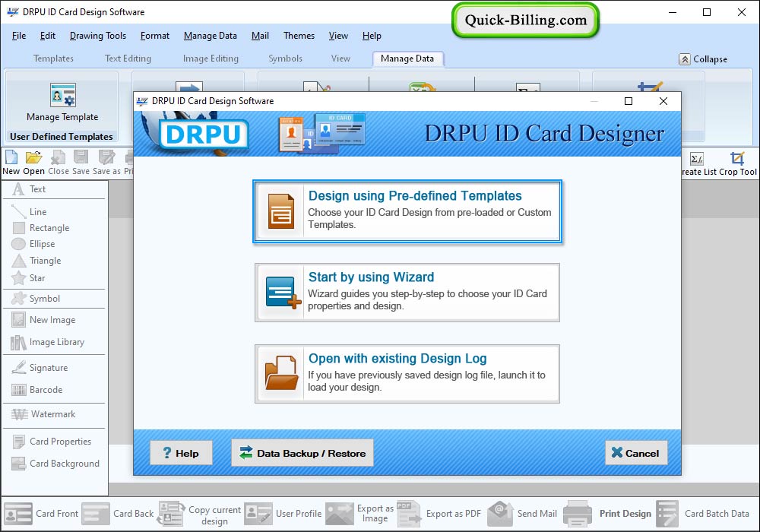Select the Triangle shape tool
This screenshot has height=532, width=760.
pyautogui.click(x=36, y=261)
